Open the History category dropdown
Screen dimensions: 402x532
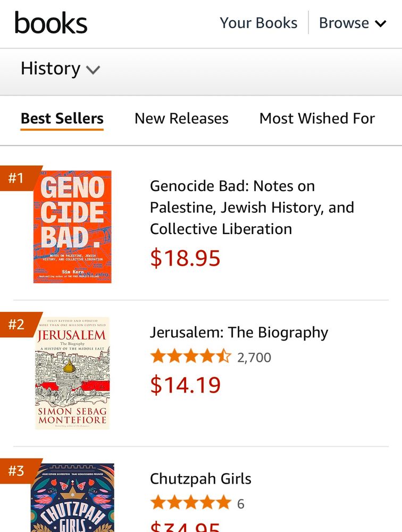pyautogui.click(x=60, y=69)
